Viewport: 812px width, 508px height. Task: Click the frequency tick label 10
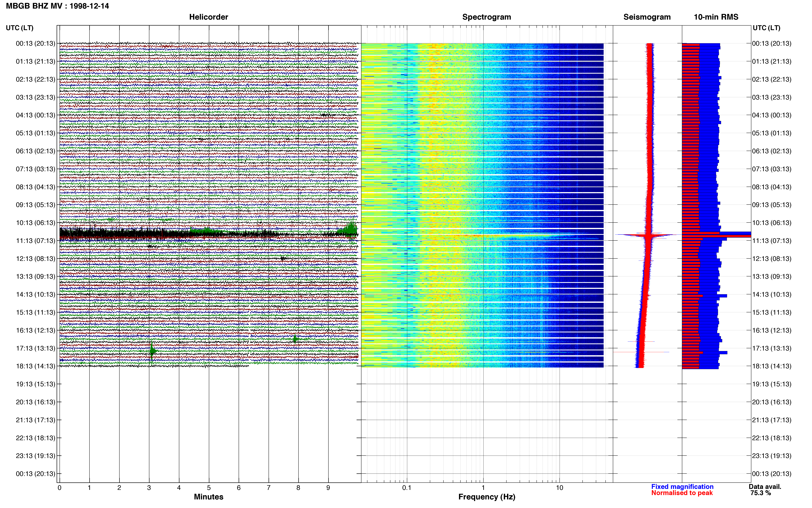click(559, 488)
